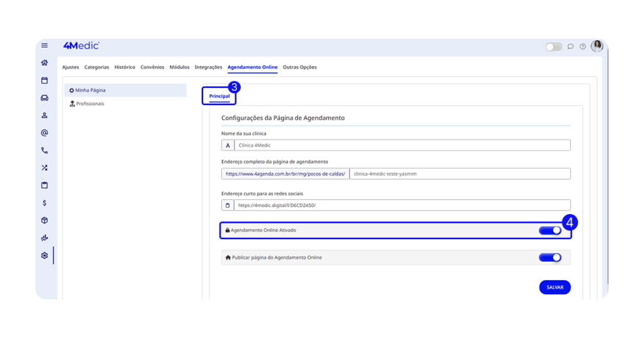
Task: Click the Nome da sua clínica field
Action: tap(402, 145)
